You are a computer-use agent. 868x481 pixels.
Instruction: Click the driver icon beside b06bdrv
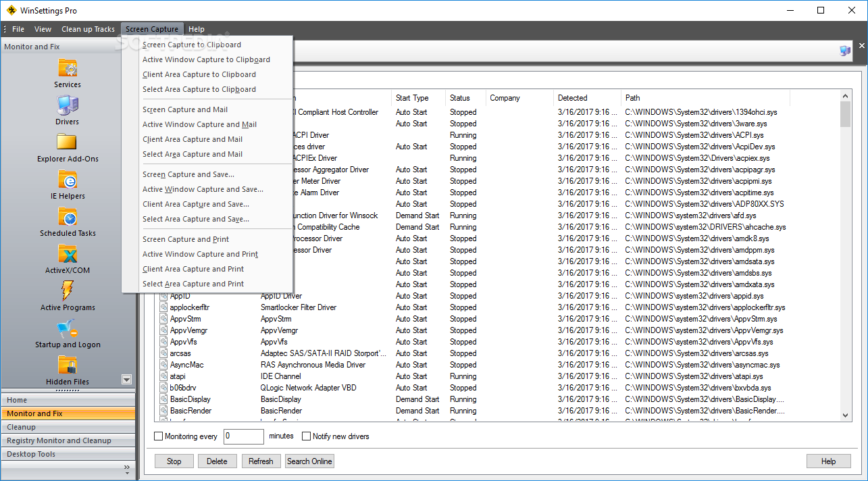(163, 388)
